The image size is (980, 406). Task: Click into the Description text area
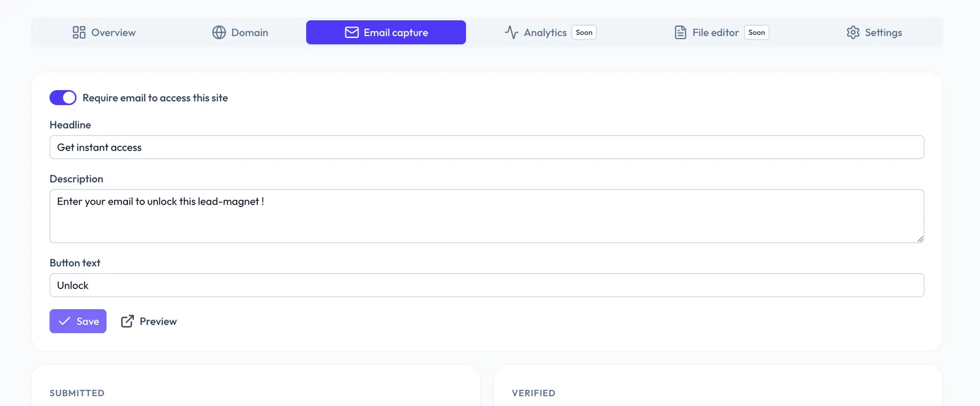pos(487,216)
